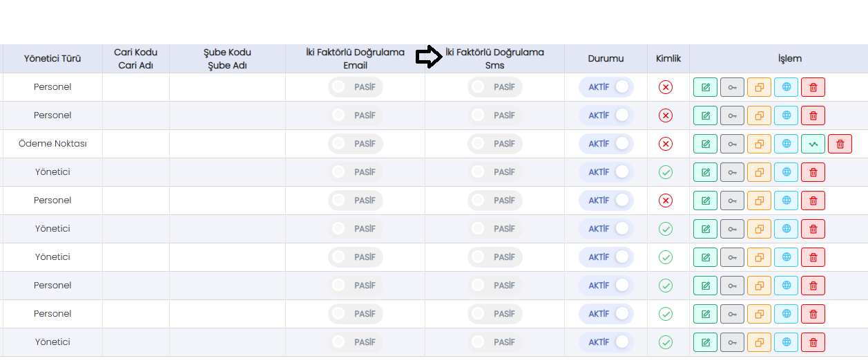The width and height of the screenshot is (868, 363).
Task: Click the red trash icon in the last row
Action: tap(813, 342)
